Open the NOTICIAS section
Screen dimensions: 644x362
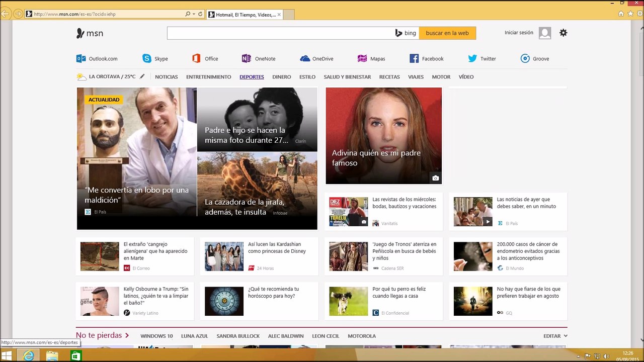[167, 77]
